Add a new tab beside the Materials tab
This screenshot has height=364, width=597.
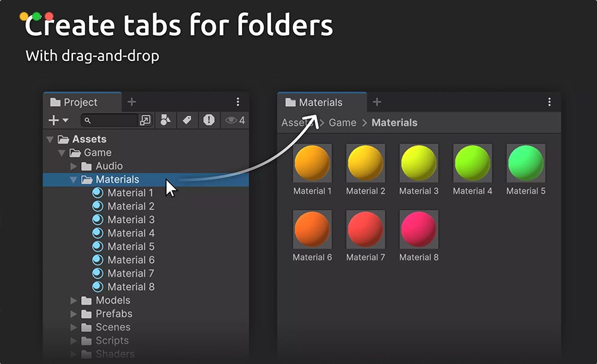[376, 101]
